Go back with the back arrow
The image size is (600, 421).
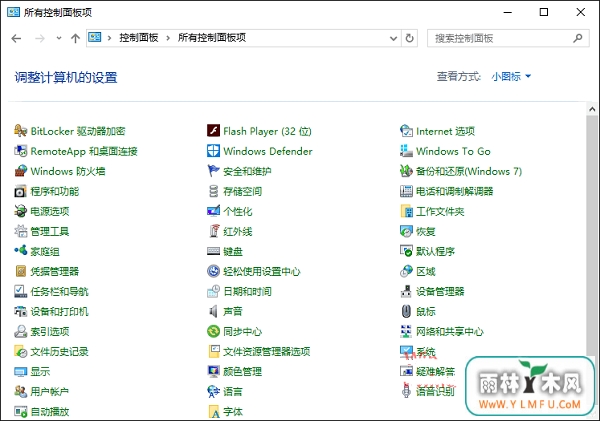click(x=16, y=38)
